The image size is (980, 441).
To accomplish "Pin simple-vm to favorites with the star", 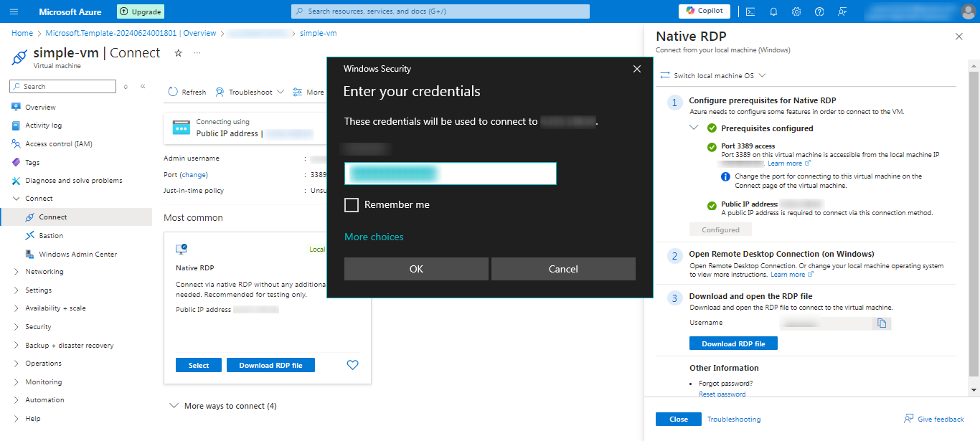I will coord(179,53).
